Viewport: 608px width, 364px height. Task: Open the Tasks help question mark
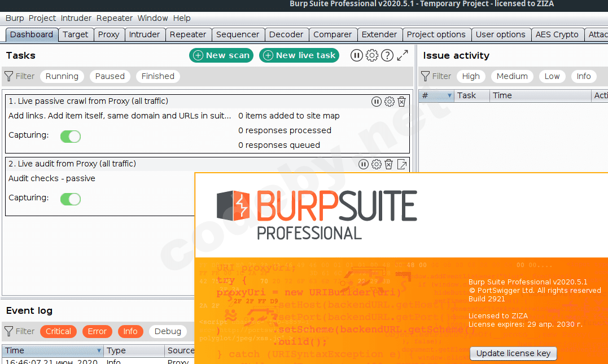tap(387, 55)
